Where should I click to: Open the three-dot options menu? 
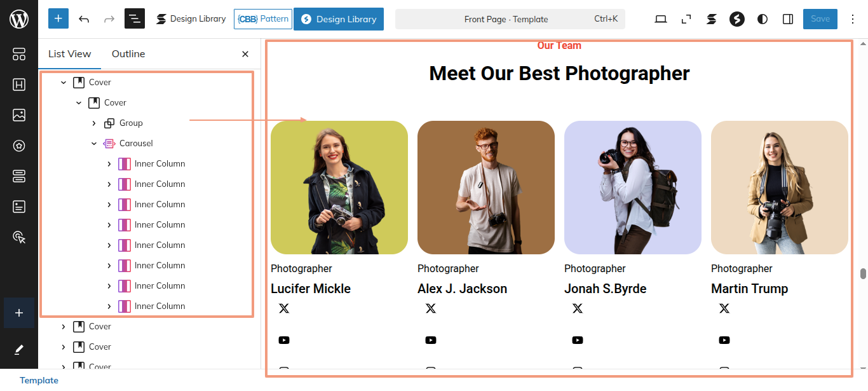853,19
